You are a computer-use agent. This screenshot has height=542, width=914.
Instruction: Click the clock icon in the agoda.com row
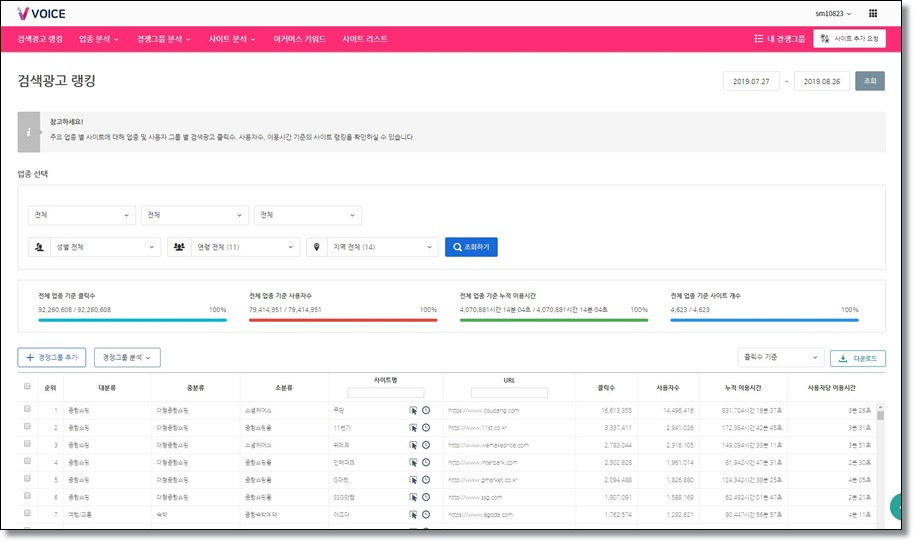[426, 515]
